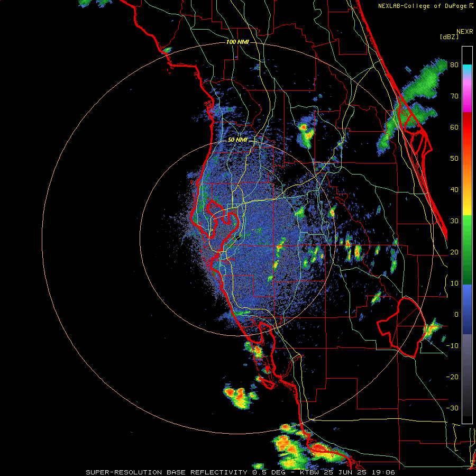Click the 10 dBZ value on the legend
The image size is (476, 476).
pyautogui.click(x=454, y=284)
